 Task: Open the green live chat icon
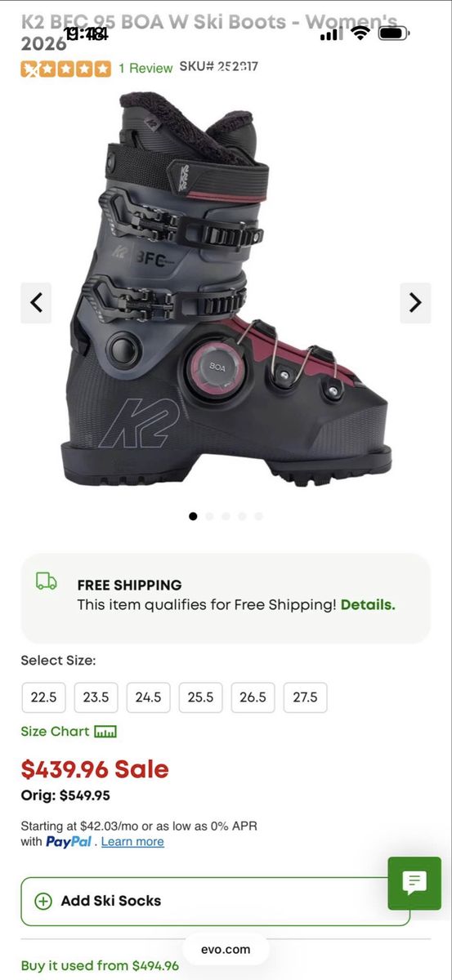(414, 883)
